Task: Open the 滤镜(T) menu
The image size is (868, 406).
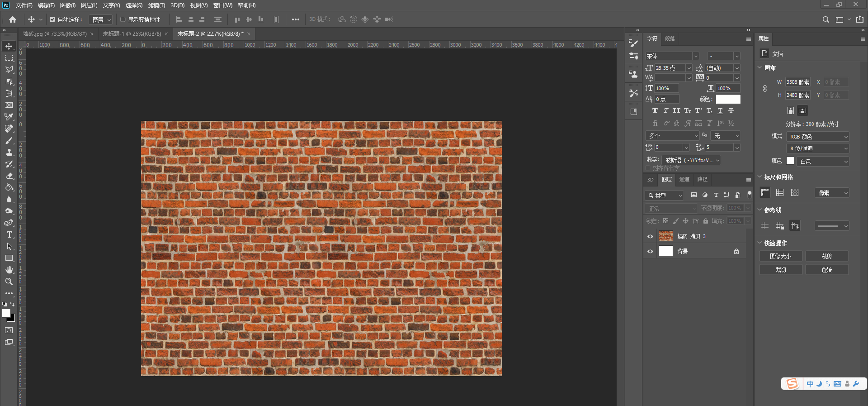Action: coord(156,5)
